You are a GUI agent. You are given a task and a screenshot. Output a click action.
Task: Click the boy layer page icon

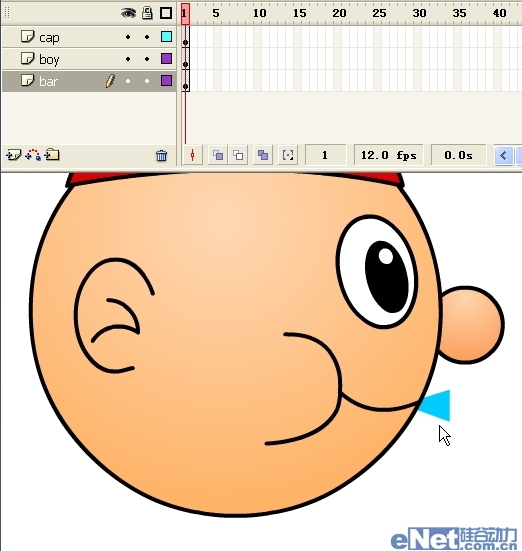[x=27, y=58]
